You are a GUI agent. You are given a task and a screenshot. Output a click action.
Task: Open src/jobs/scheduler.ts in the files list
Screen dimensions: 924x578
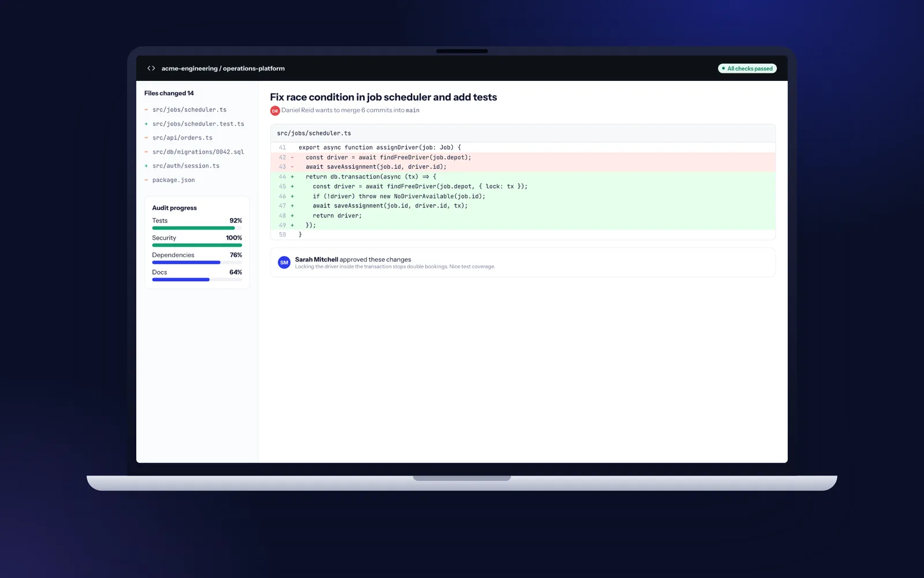click(x=189, y=110)
